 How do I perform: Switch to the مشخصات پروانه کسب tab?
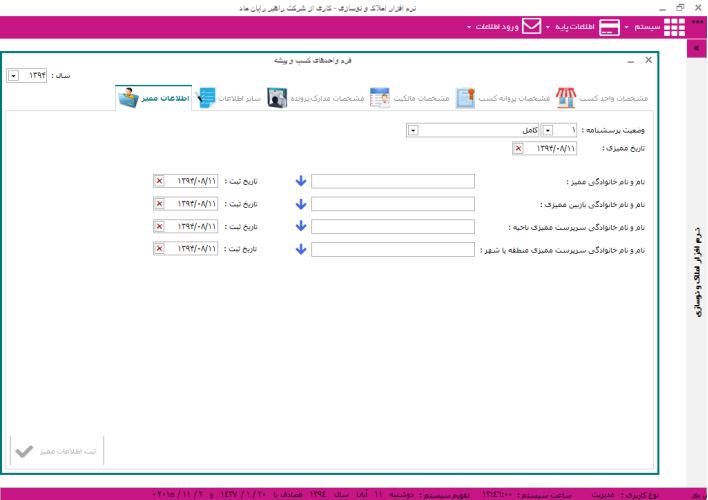(x=503, y=98)
